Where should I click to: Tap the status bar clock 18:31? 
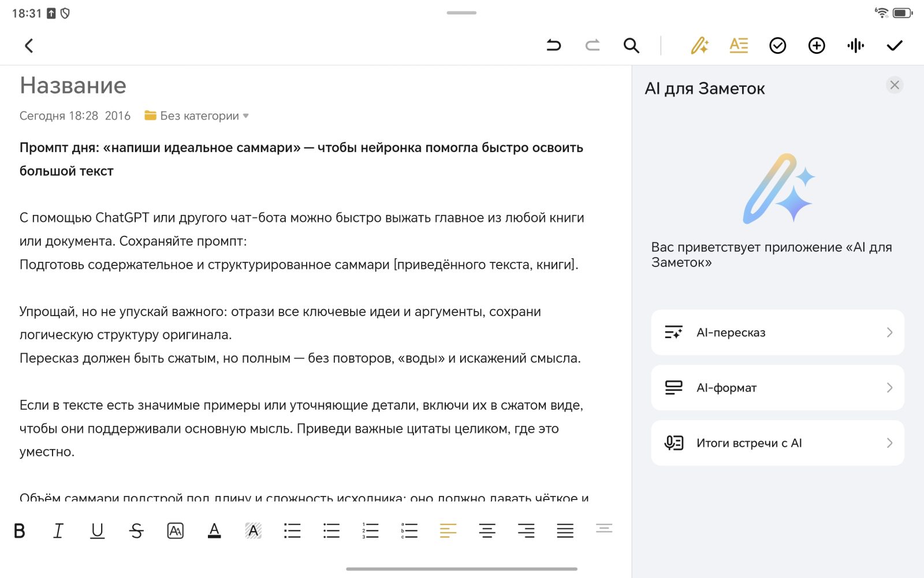point(27,13)
